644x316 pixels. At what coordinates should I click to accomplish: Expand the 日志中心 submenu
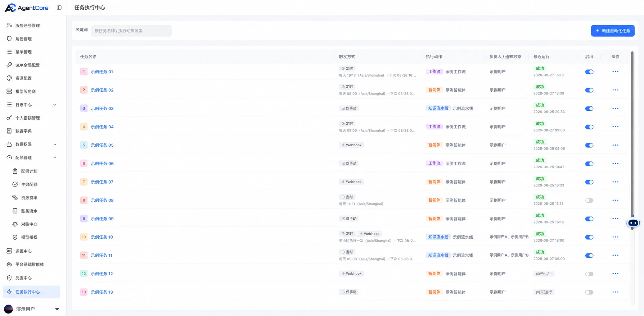point(55,105)
